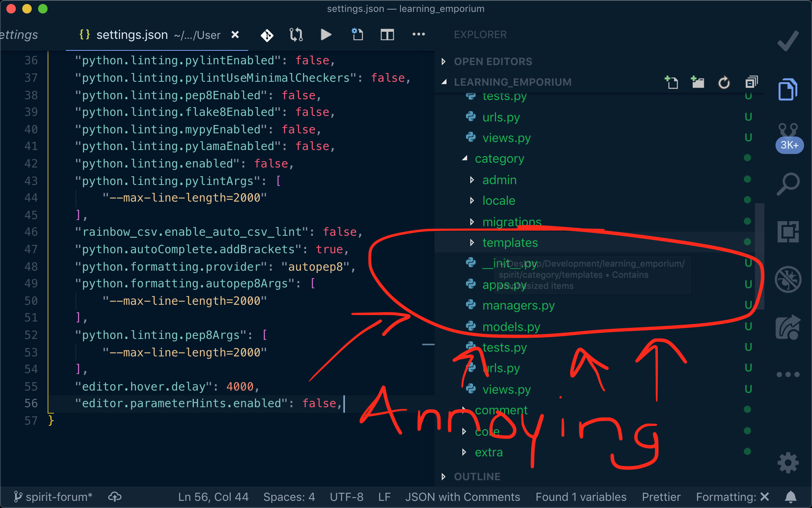The image size is (812, 508).
Task: Select the Extensions icon in the activity bar
Action: pos(788,231)
